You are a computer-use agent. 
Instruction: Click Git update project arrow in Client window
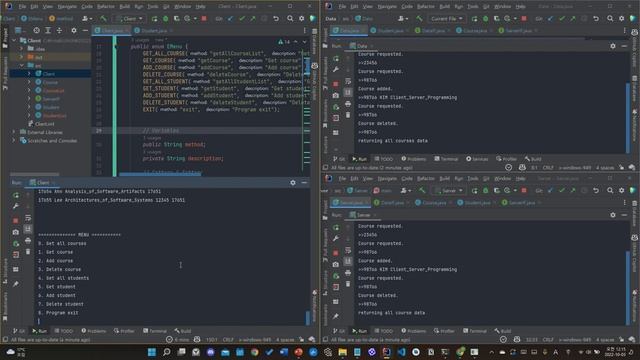(231, 18)
